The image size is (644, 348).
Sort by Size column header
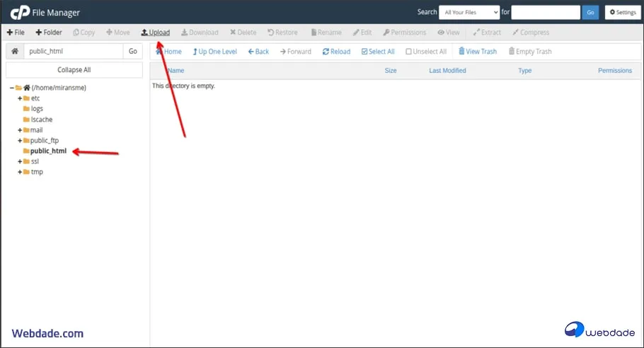[x=390, y=71]
